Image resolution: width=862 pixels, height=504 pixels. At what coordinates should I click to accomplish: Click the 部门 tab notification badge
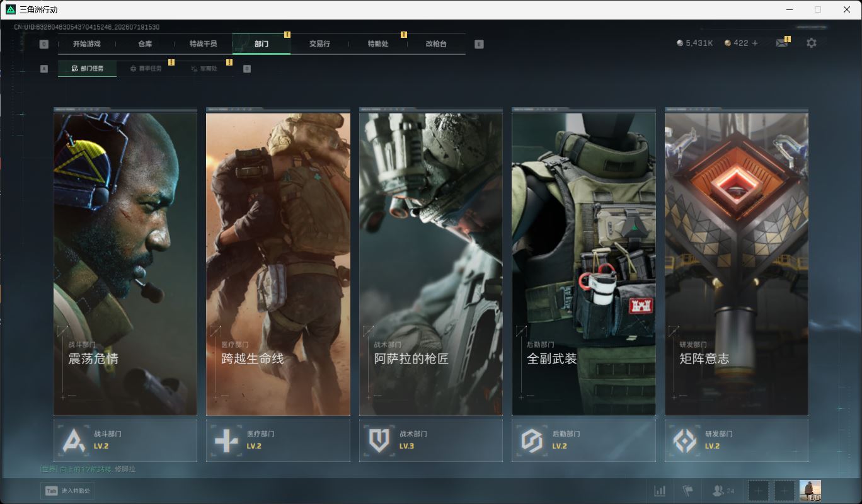click(287, 35)
